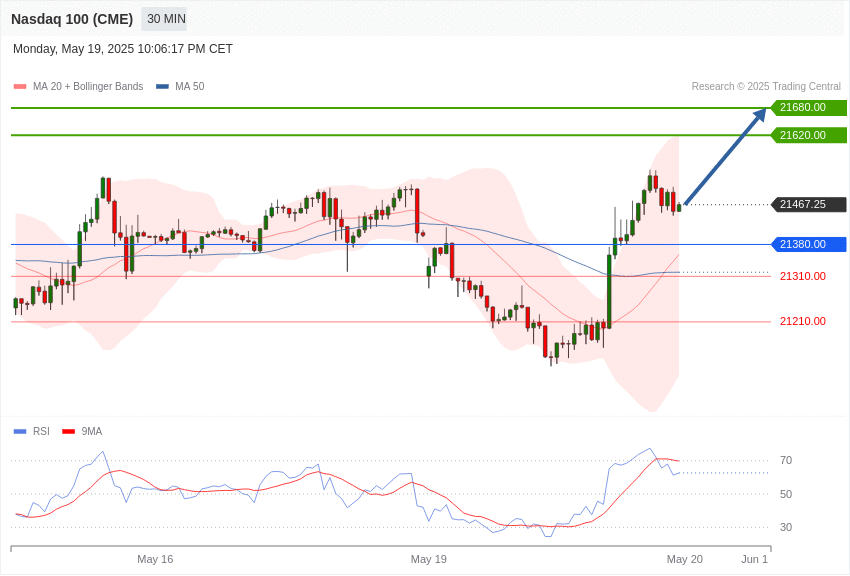This screenshot has width=850, height=576.
Task: Click the May 19 date axis label
Action: pyautogui.click(x=429, y=559)
